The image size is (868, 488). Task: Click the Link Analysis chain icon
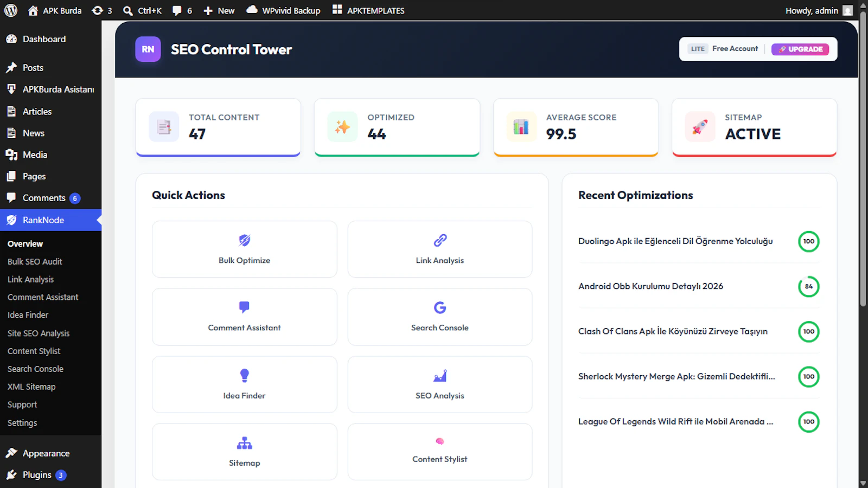click(x=440, y=240)
